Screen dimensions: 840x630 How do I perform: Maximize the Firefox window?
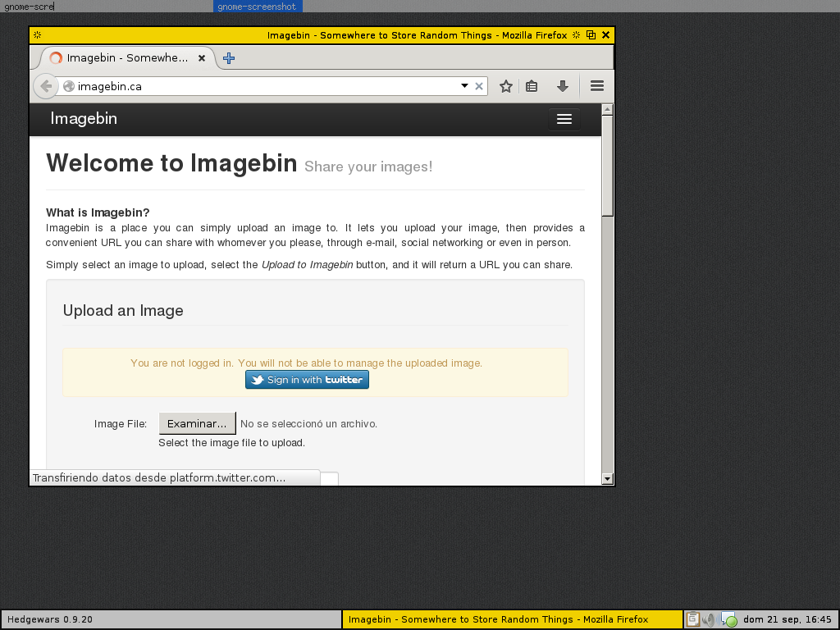point(591,34)
